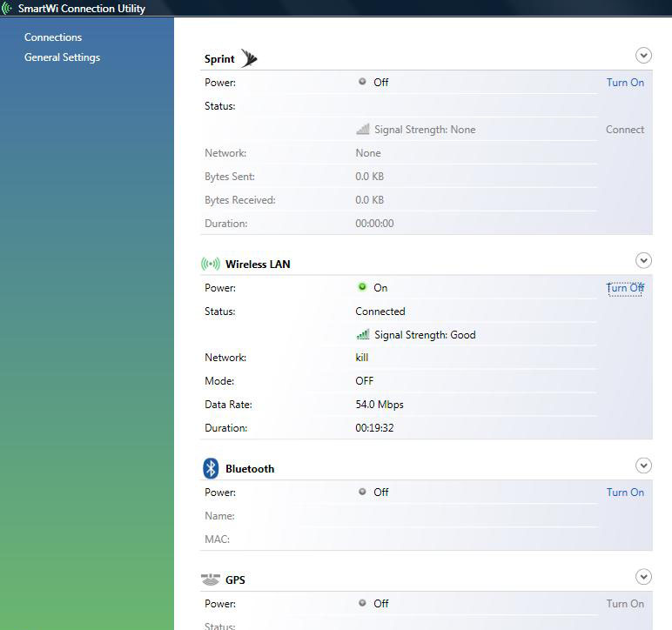Click the Bluetooth heading text

tap(250, 469)
